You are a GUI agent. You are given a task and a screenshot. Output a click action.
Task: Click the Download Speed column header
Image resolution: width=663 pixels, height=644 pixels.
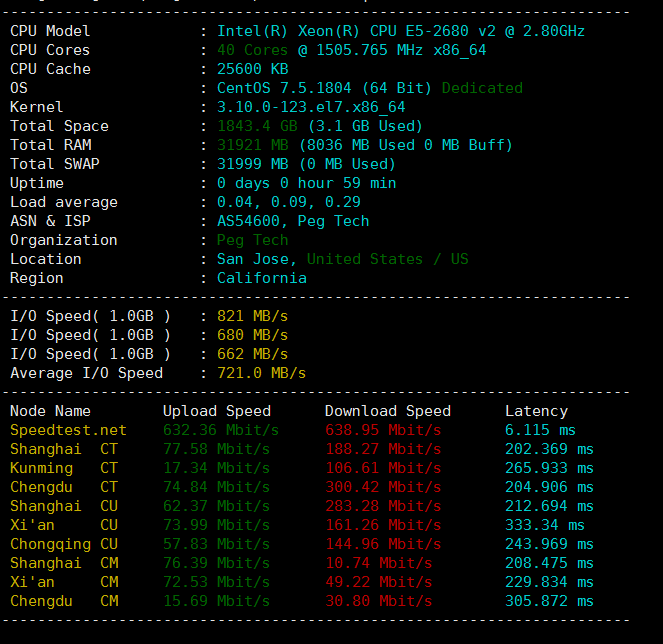(388, 411)
